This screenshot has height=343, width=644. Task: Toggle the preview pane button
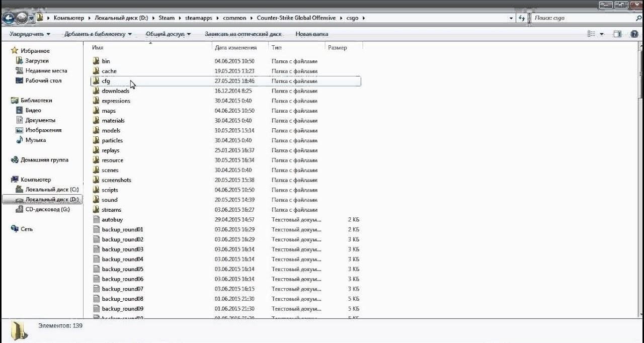(x=617, y=34)
